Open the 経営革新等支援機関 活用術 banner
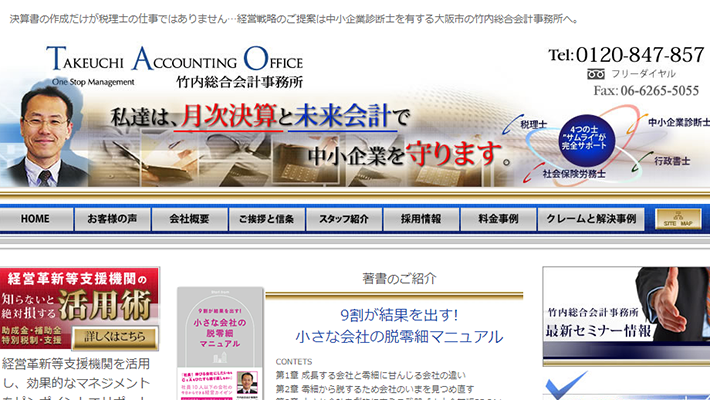Viewport: 710px width, 400px height. point(79,308)
